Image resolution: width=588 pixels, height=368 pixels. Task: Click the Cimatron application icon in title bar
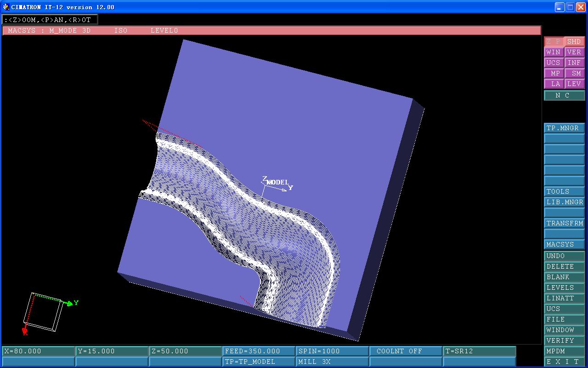point(6,7)
